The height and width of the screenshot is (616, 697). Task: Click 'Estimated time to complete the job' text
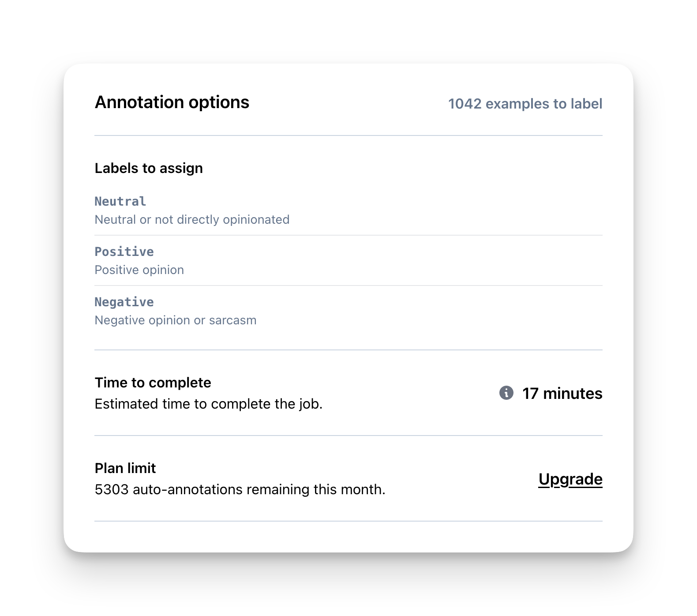pyautogui.click(x=209, y=404)
